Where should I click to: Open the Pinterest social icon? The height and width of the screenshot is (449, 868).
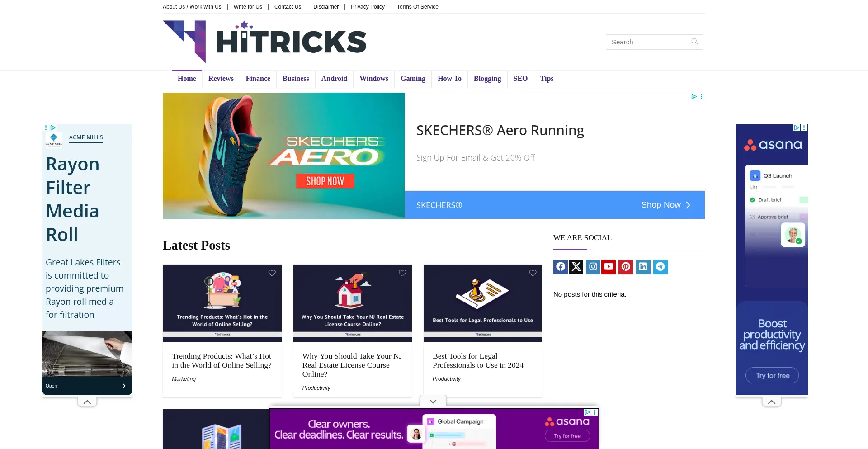pos(626,267)
